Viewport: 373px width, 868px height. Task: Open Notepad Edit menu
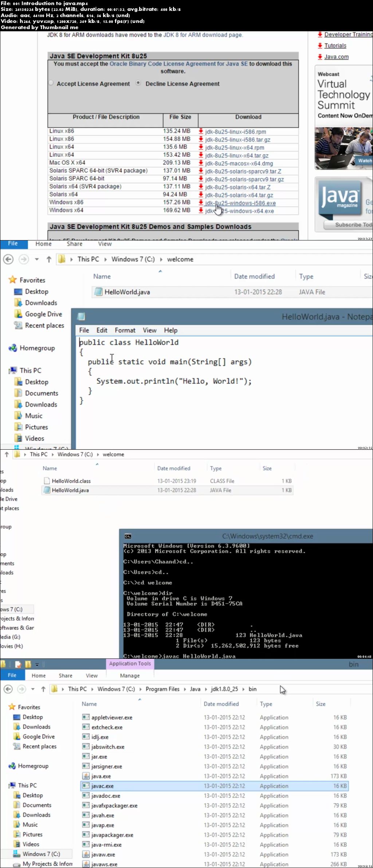click(x=102, y=330)
